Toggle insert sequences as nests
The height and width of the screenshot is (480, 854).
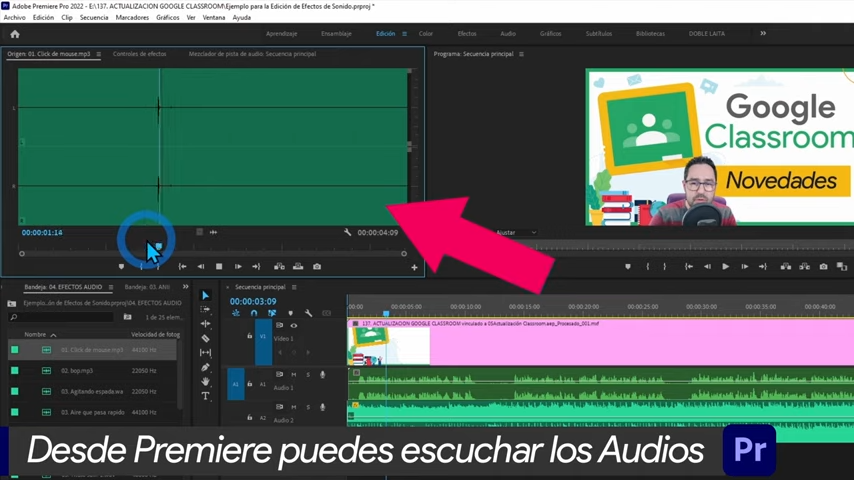(x=236, y=313)
